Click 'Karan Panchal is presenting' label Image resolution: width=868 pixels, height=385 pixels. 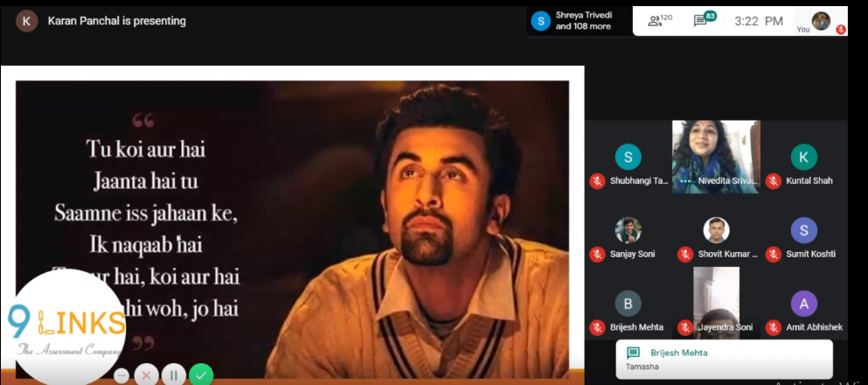point(117,21)
